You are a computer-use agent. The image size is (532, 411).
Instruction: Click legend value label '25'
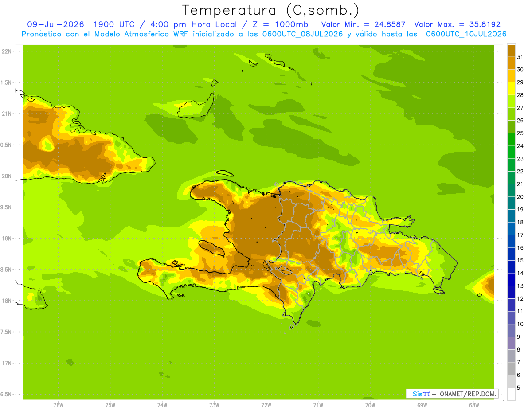[520, 133]
